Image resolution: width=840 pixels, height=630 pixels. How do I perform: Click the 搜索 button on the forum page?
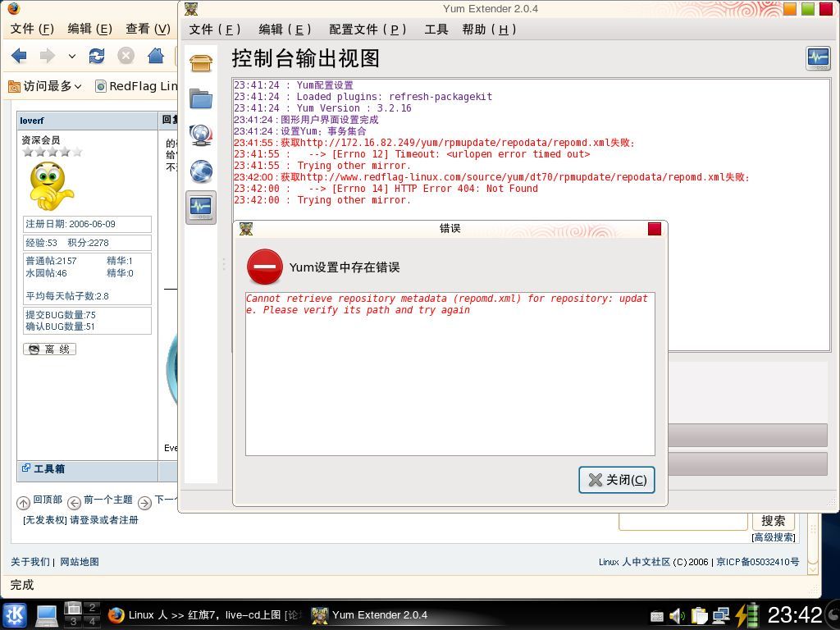point(773,521)
